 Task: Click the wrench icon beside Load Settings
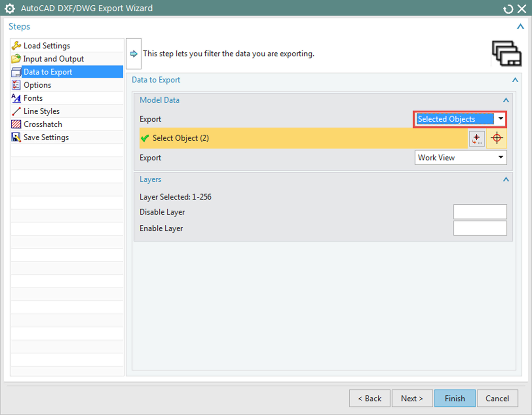(x=16, y=45)
